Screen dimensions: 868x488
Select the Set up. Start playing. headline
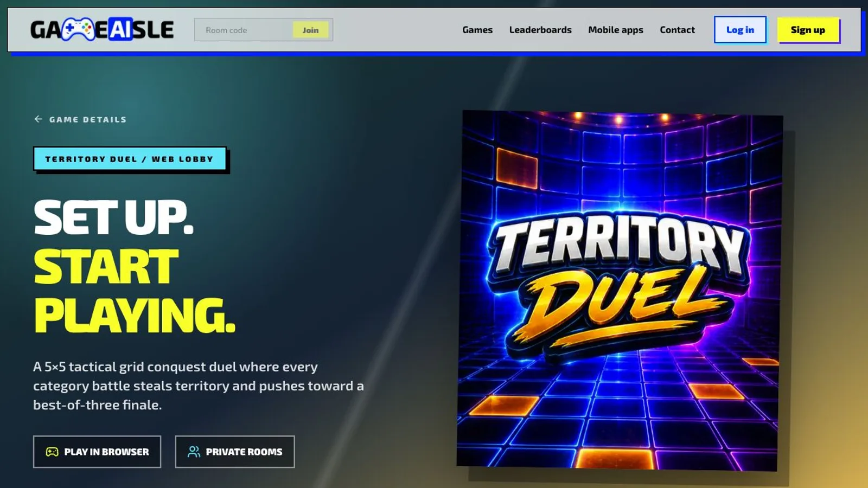[x=135, y=266]
